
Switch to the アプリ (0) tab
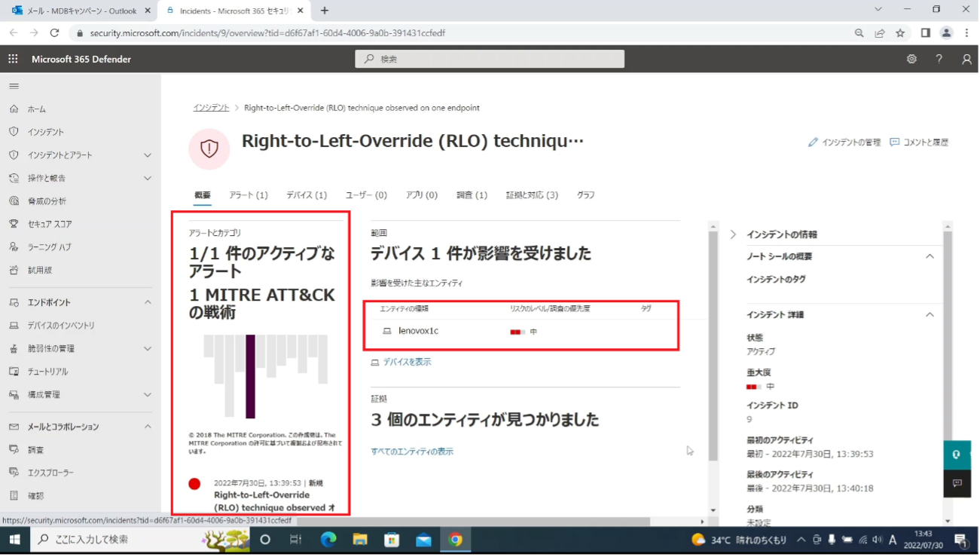pyautogui.click(x=422, y=195)
